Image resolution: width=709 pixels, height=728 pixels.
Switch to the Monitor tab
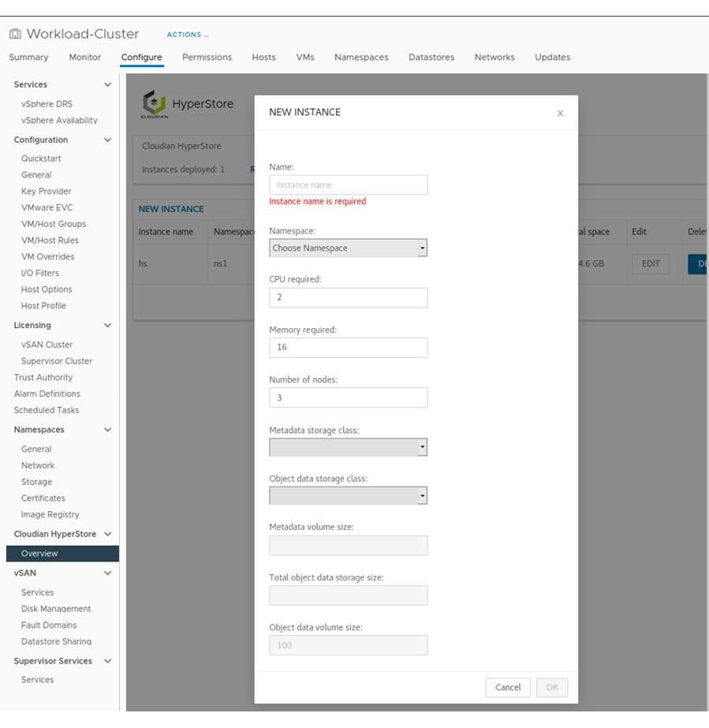tap(85, 57)
